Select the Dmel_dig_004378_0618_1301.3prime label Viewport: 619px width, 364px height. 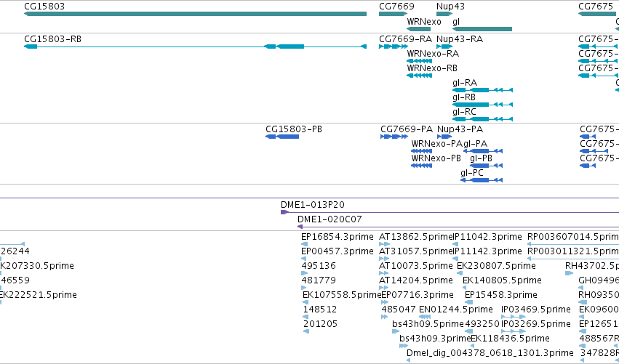(490, 353)
